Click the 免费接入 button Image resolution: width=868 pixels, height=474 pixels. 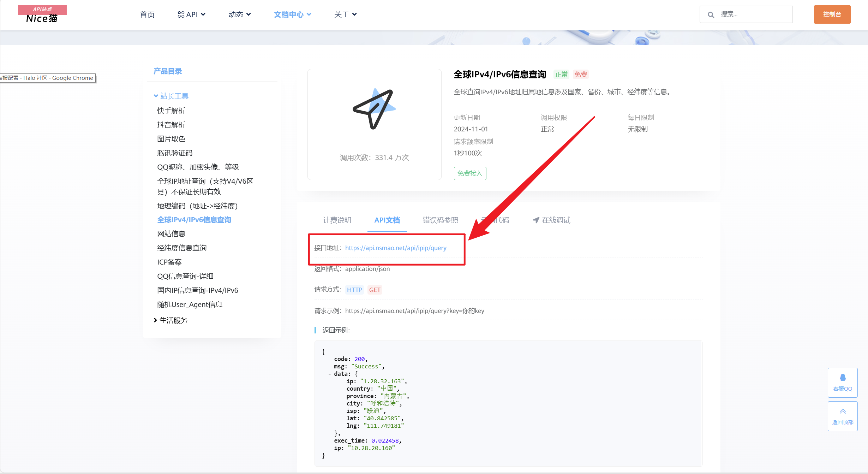click(469, 173)
